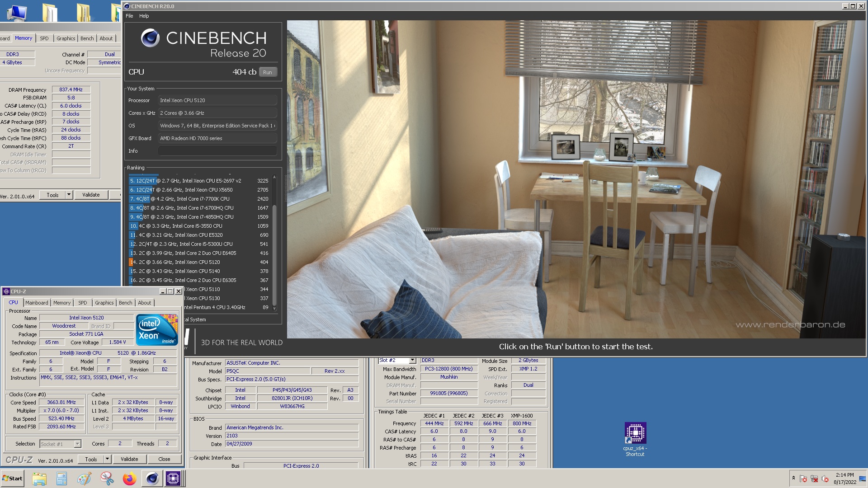Open Memory tab in front CPU-Z window

pyautogui.click(x=62, y=303)
